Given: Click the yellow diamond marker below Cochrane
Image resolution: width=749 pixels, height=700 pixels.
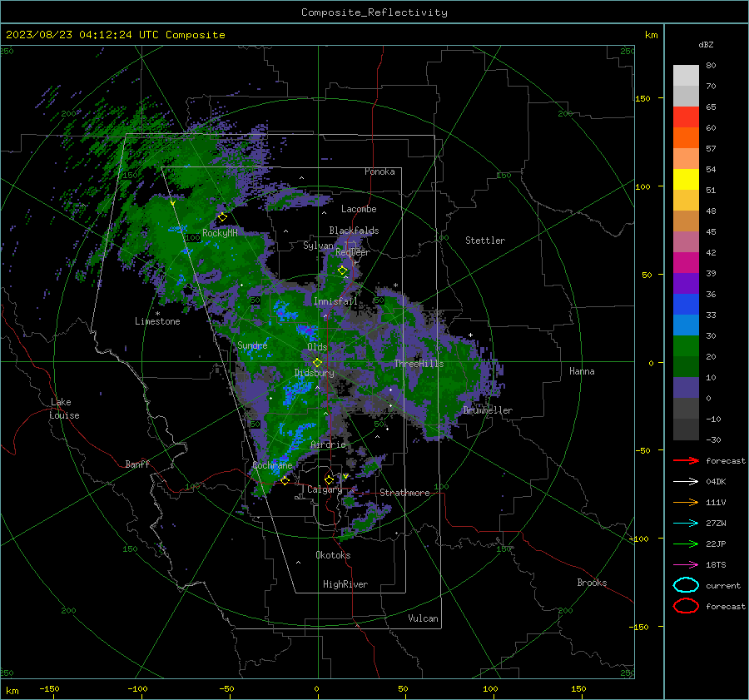Looking at the screenshot, I should click(285, 481).
